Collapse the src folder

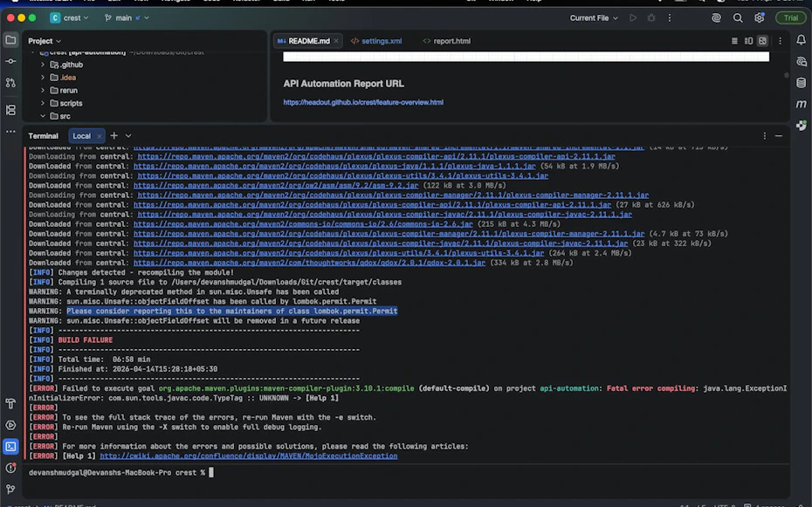(x=43, y=116)
